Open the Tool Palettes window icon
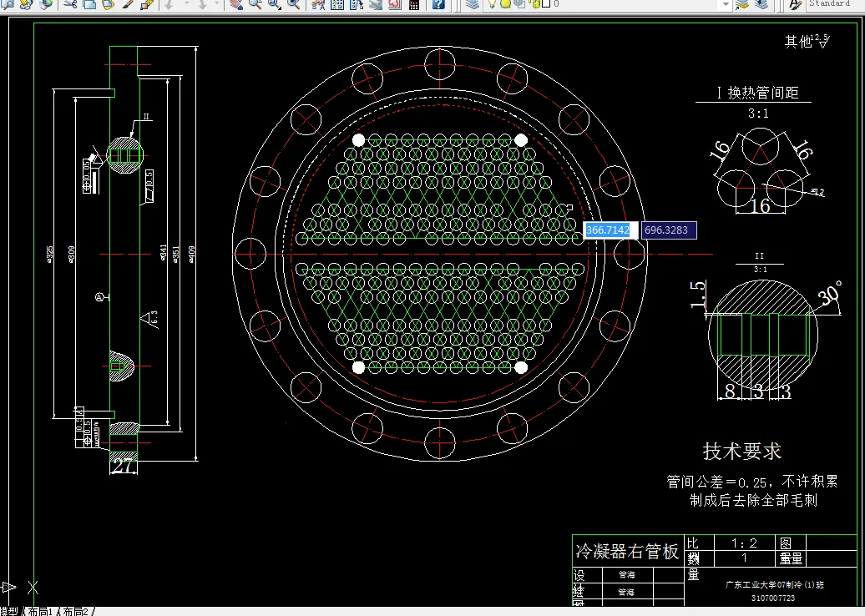The image size is (865, 616). click(x=357, y=4)
